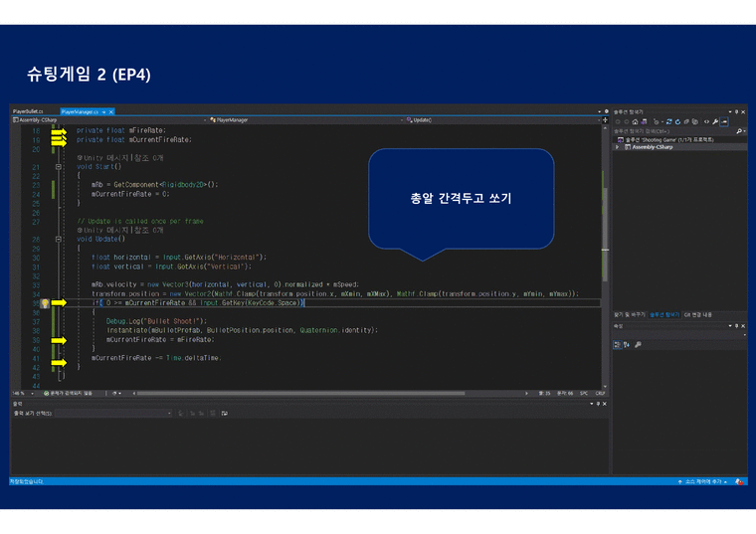Viewport: 756px width, 534px height.
Task: Click the Refresh icon in Solution Explorer toolbar
Action: tap(675, 120)
